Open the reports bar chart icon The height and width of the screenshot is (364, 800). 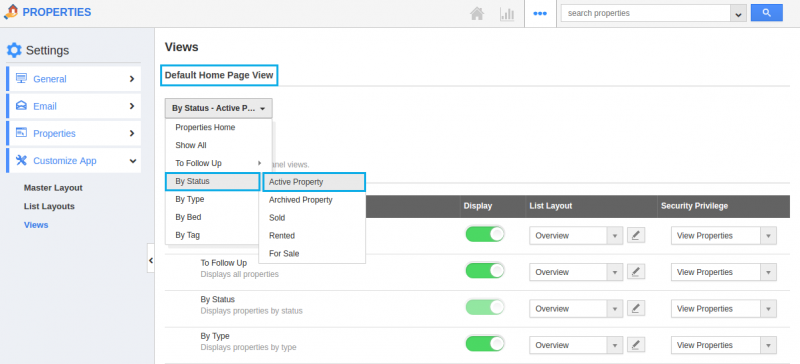click(507, 14)
